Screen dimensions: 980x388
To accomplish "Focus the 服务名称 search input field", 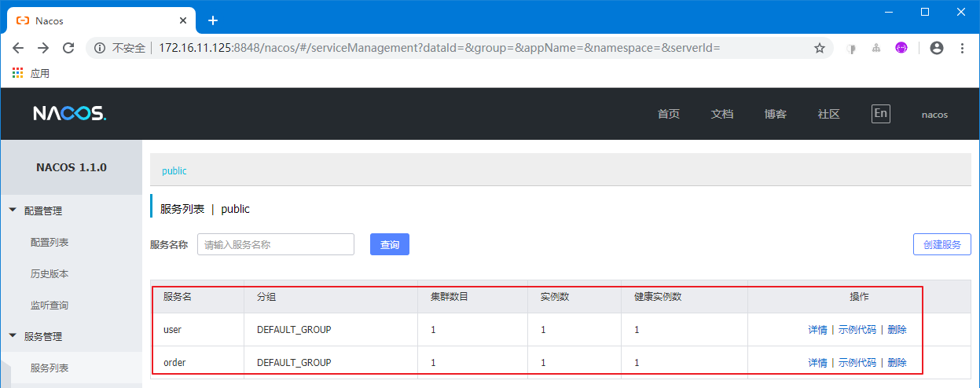I will (275, 244).
